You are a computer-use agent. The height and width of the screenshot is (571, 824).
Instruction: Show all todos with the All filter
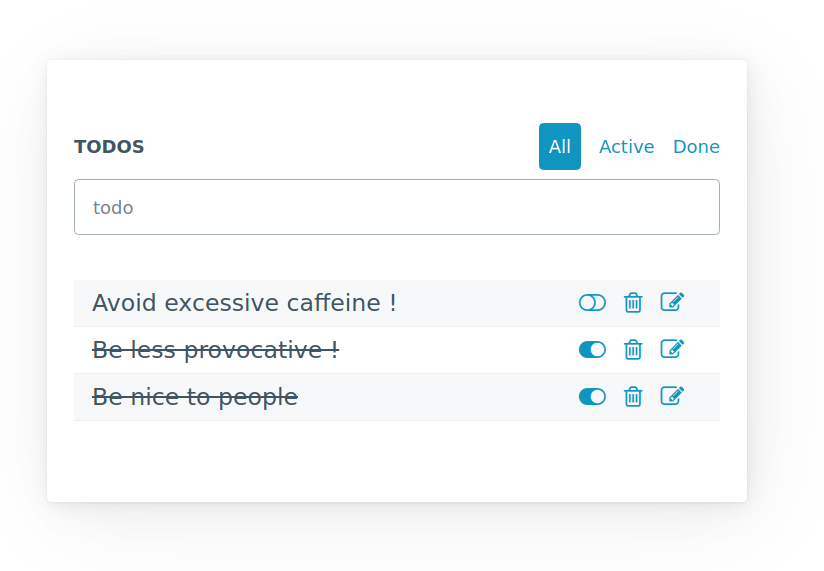[560, 147]
